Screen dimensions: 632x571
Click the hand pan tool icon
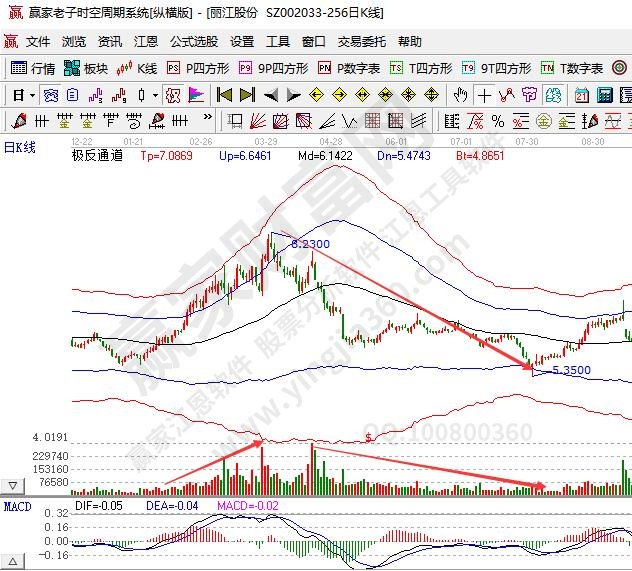point(460,95)
